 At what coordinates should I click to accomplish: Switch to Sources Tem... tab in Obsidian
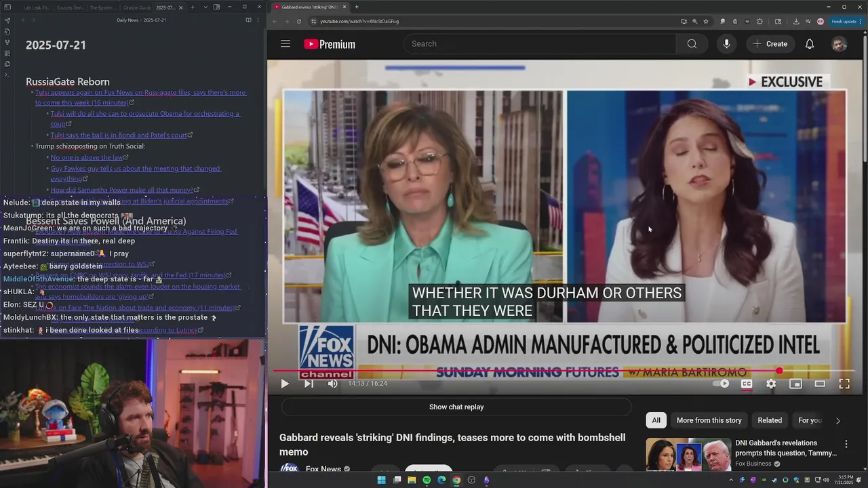(x=71, y=7)
